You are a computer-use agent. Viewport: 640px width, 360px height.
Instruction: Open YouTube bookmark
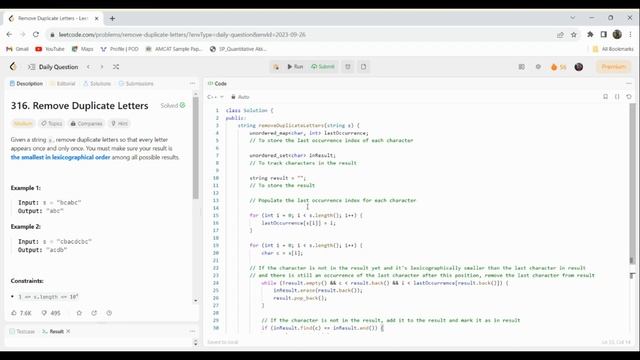[50, 49]
